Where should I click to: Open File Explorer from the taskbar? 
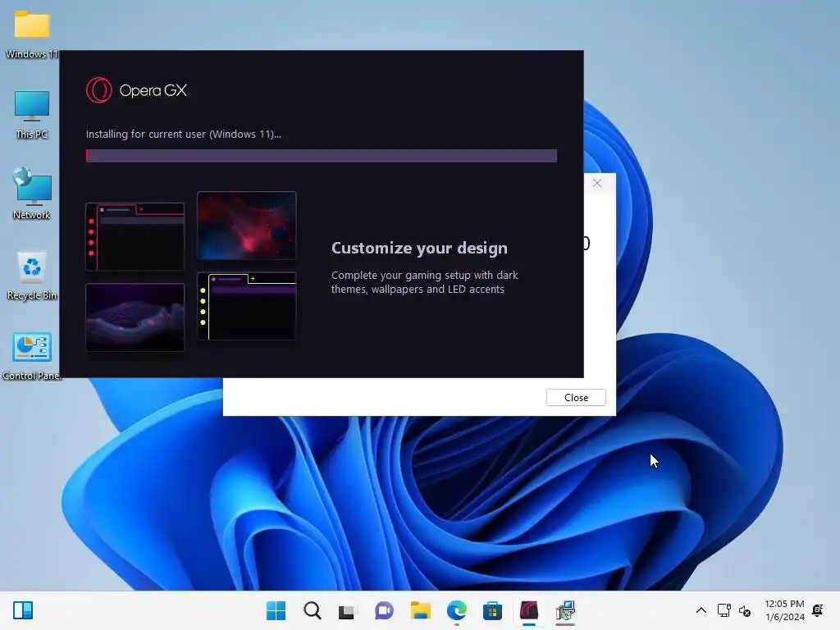(421, 610)
